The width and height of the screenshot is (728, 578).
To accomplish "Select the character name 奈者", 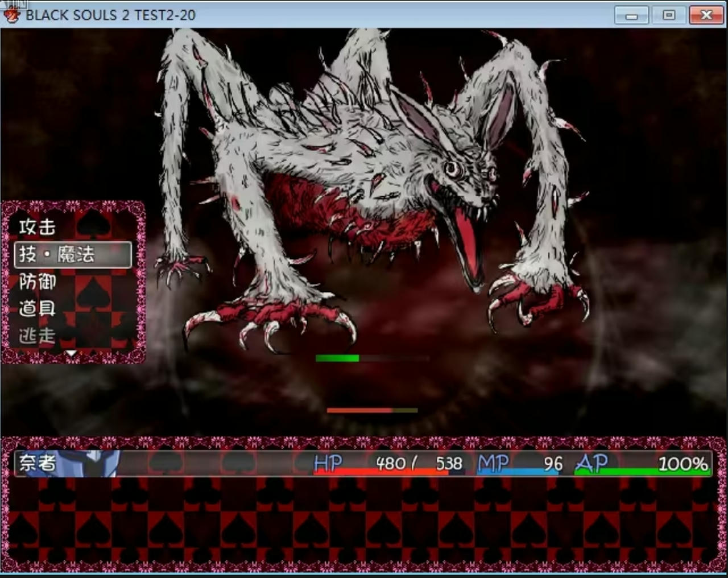I will (x=38, y=463).
